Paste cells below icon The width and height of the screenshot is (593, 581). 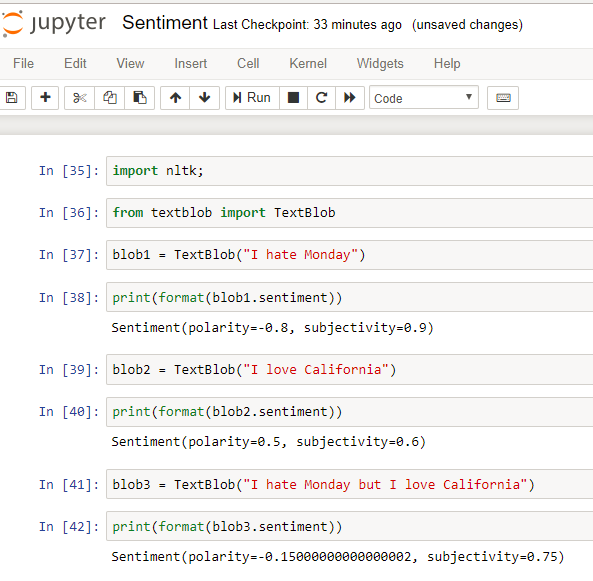click(140, 98)
